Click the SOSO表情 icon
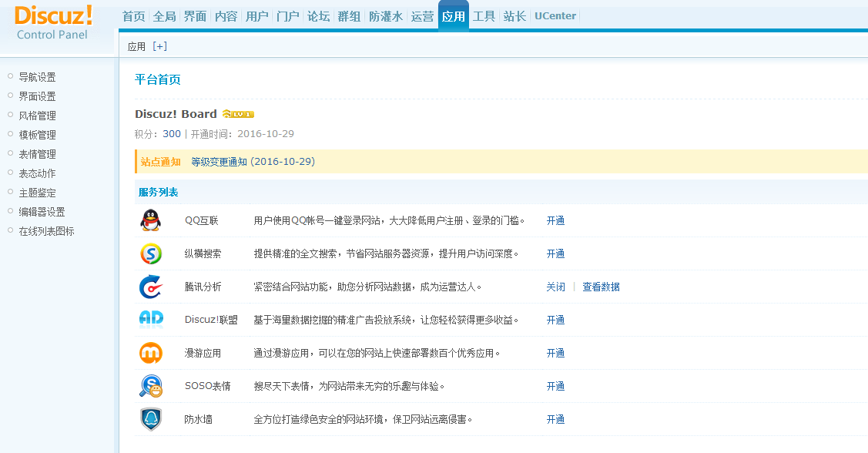868x453 pixels. 151,386
